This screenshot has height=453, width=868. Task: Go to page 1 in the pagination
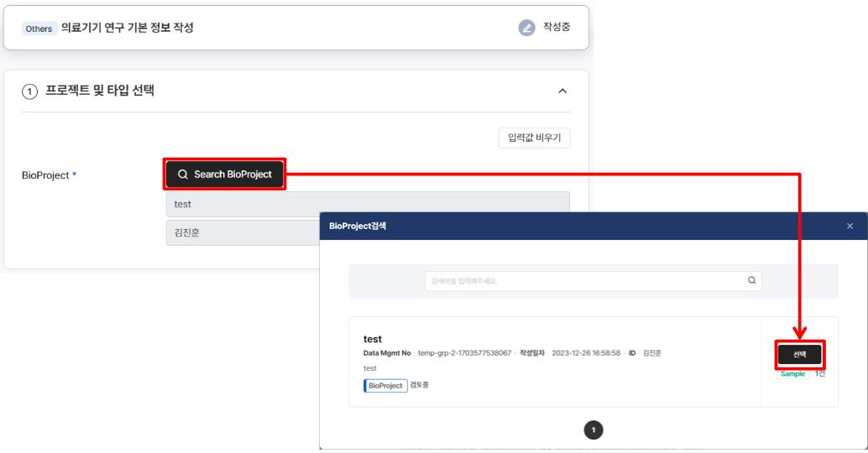[x=593, y=430]
